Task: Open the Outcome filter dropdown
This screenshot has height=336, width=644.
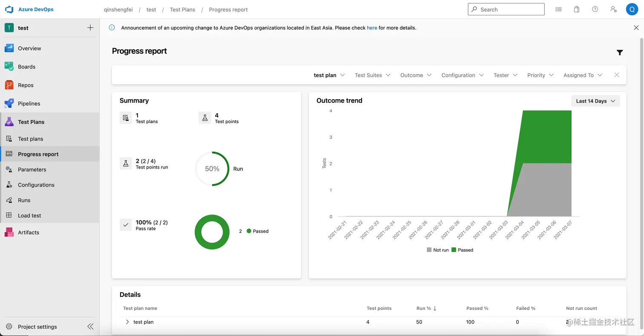Action: (x=416, y=75)
